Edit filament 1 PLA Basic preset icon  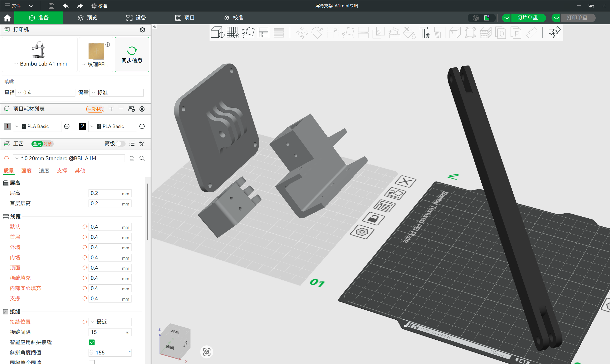click(67, 126)
